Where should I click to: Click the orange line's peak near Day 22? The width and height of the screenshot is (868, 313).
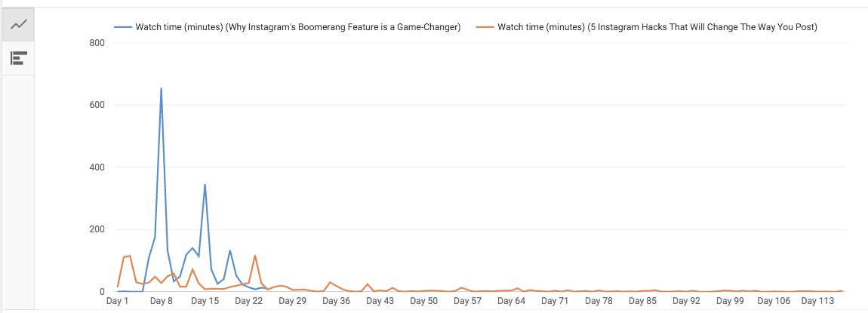click(255, 256)
